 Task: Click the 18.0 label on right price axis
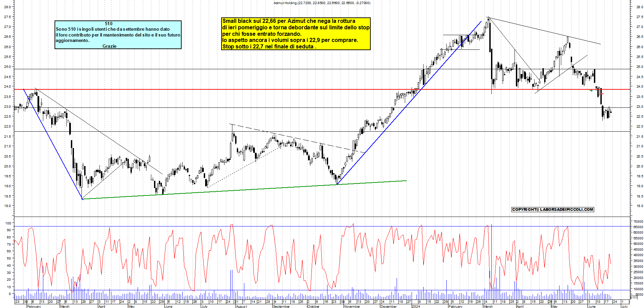coord(640,206)
